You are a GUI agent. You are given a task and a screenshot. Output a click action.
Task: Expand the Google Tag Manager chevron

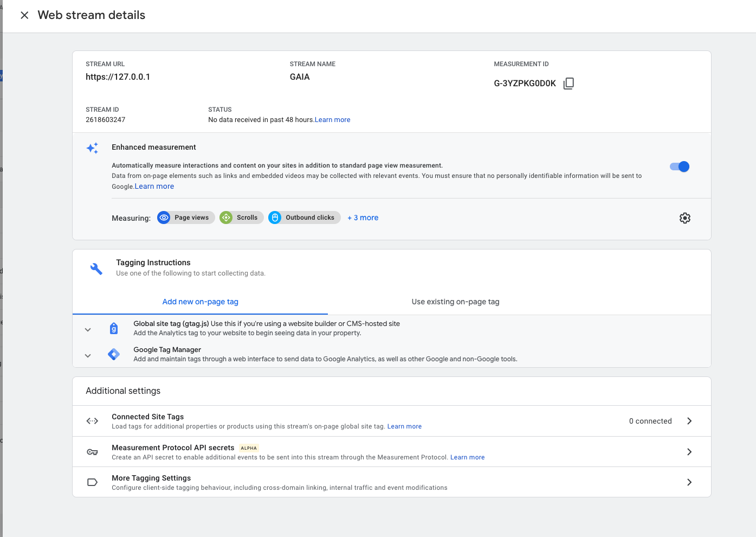point(88,355)
